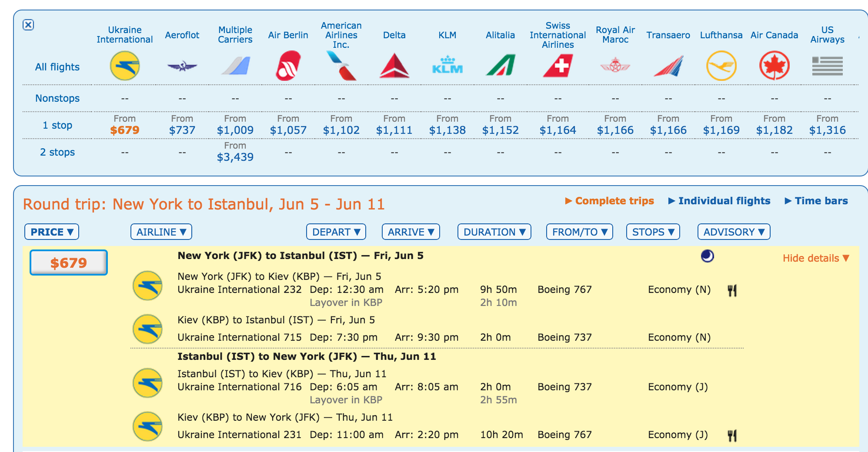Click Alitalia $1,152 price

501,130
